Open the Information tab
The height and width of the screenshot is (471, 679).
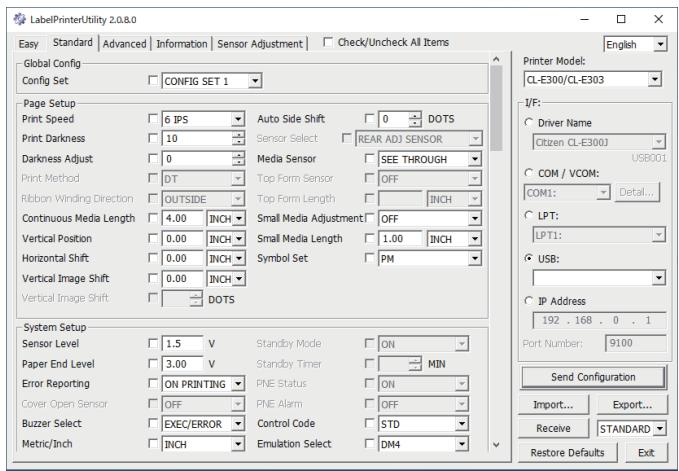[x=182, y=44]
